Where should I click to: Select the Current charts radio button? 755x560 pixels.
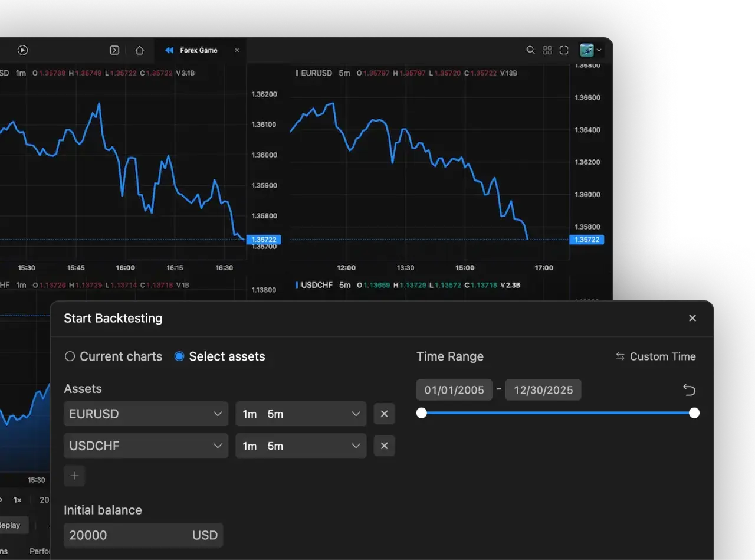point(70,356)
